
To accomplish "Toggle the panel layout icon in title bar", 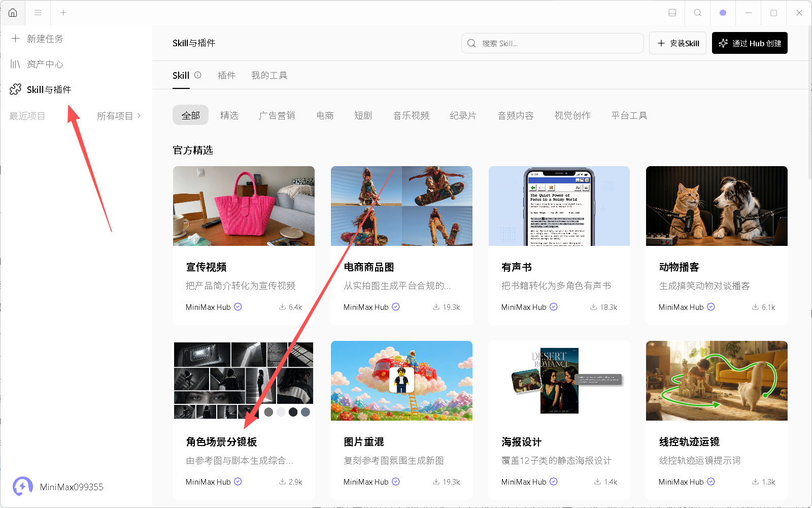I will point(672,13).
